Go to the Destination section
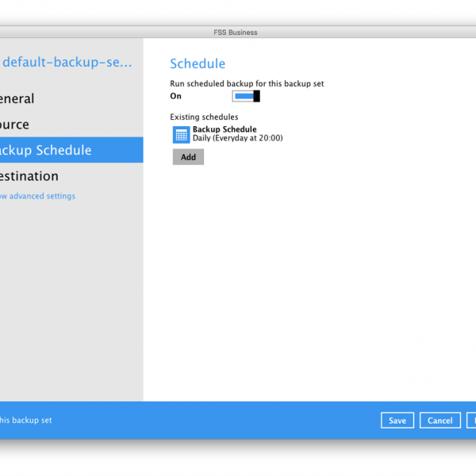 [29, 176]
